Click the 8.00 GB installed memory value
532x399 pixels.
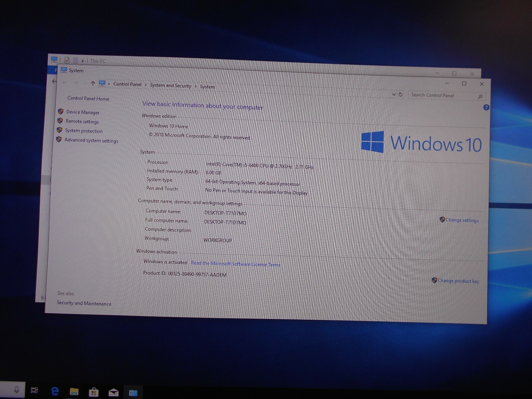(x=213, y=173)
